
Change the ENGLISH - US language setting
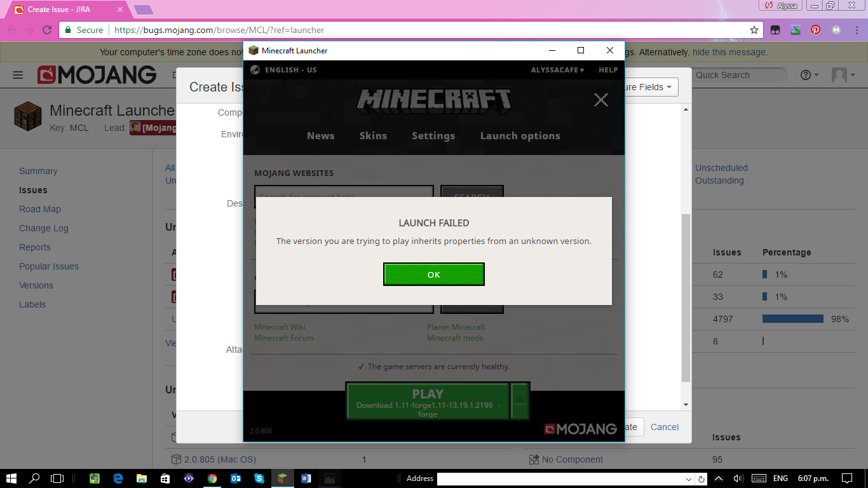[290, 70]
